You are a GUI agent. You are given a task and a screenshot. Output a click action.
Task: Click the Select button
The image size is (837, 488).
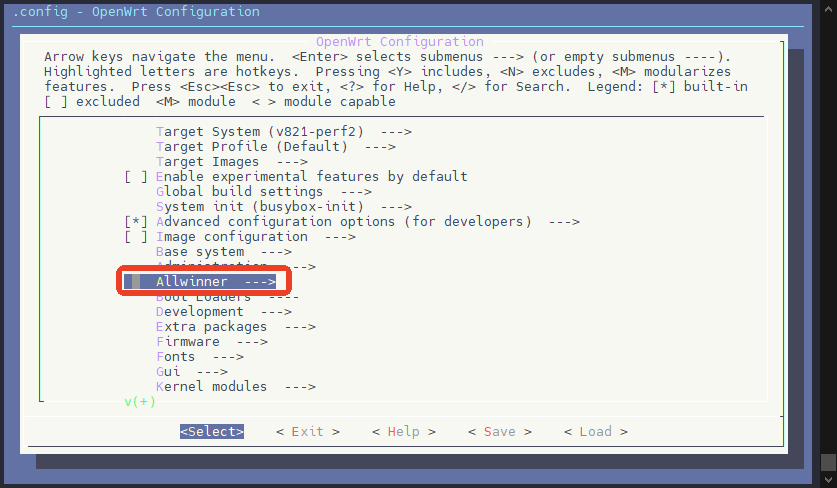(212, 431)
